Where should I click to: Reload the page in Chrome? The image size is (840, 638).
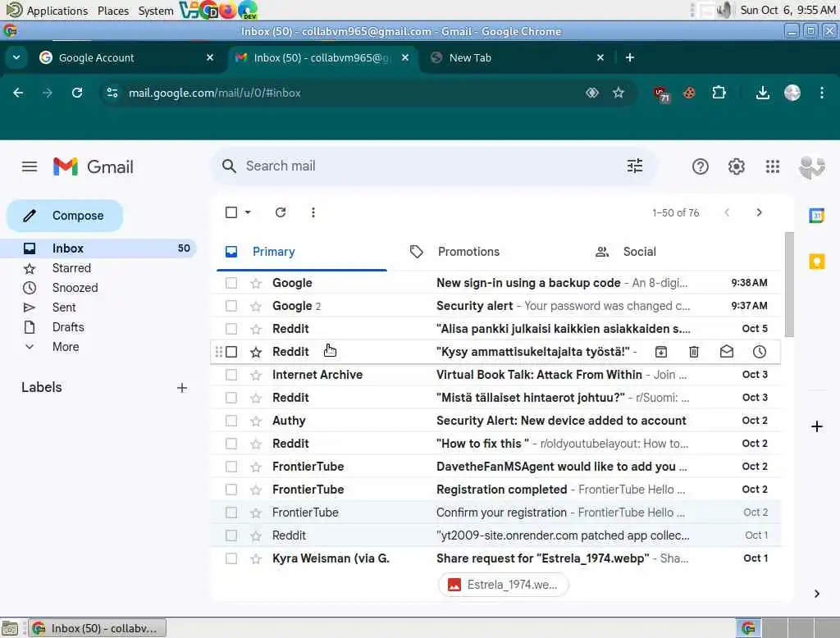pos(77,93)
